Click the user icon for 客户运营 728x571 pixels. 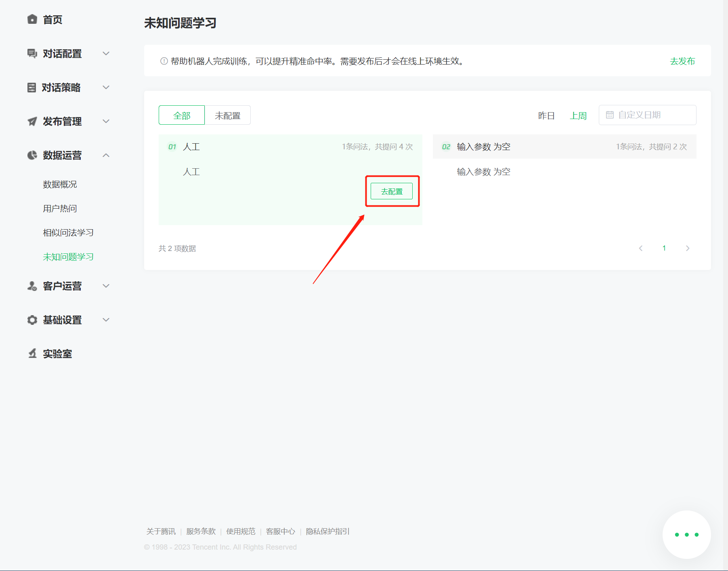(32, 286)
